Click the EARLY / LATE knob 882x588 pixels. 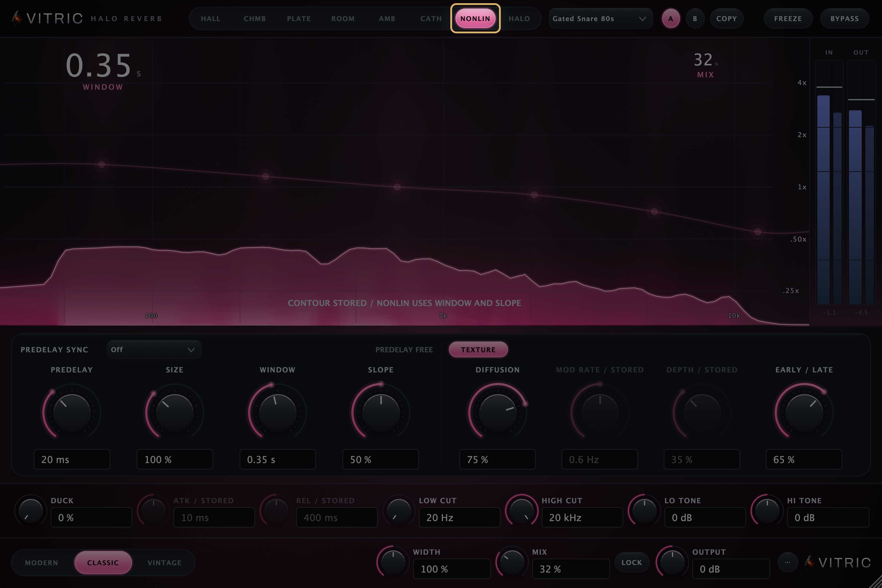tap(804, 413)
